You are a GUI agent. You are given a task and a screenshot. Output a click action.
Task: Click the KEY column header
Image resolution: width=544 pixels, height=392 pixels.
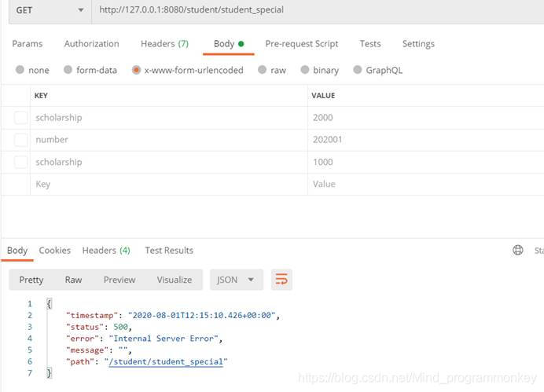[x=41, y=96]
